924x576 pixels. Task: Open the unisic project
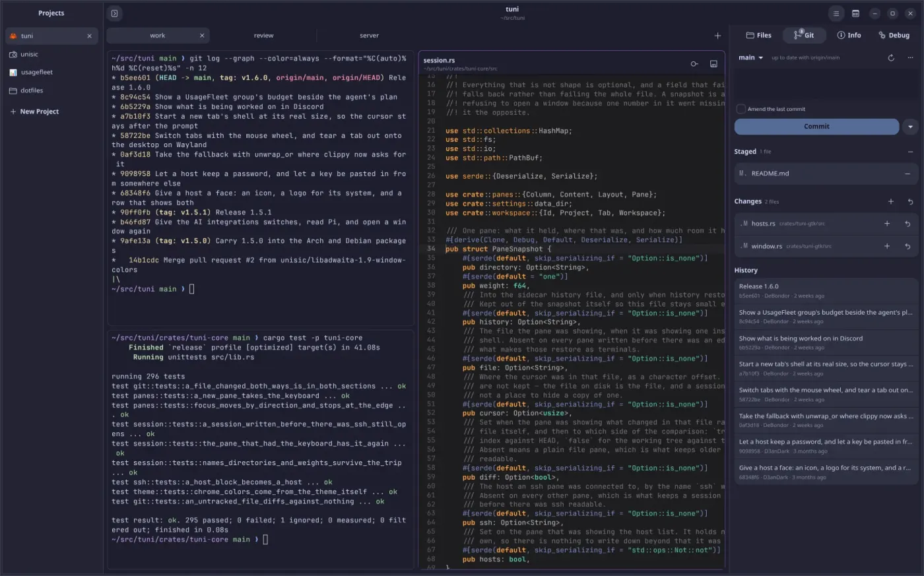51,54
